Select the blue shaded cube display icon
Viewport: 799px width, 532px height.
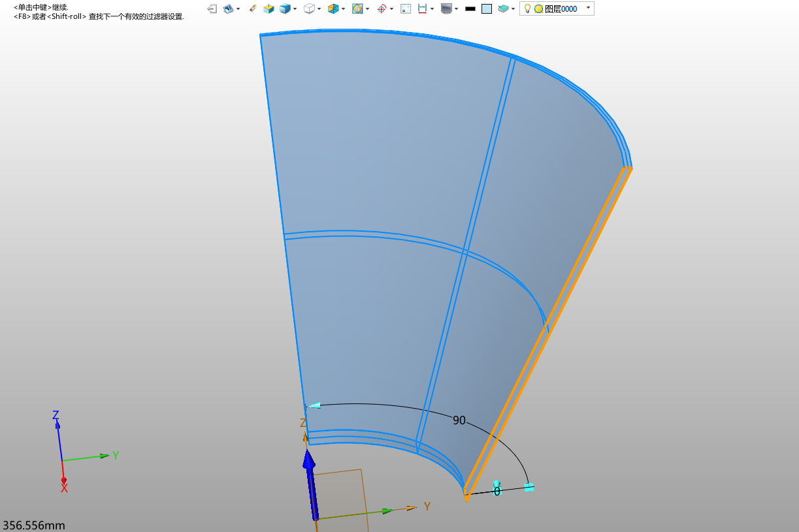click(285, 9)
